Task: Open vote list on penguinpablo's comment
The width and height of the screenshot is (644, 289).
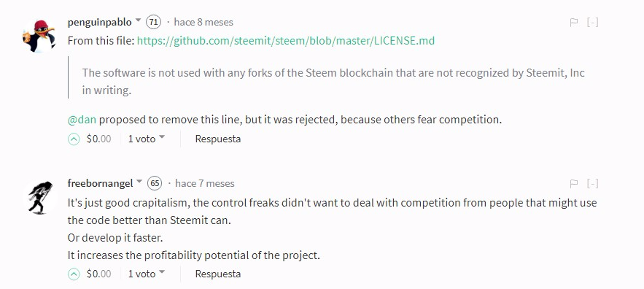Action: pyautogui.click(x=146, y=139)
